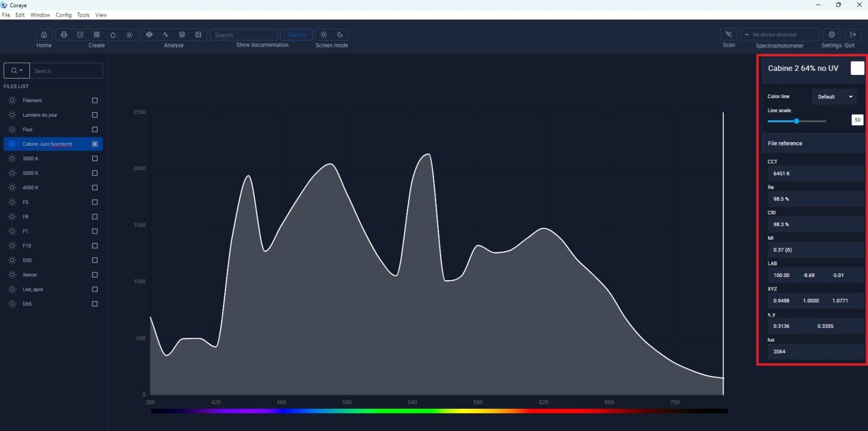Open the Tools menu
The width and height of the screenshot is (868, 431).
(83, 15)
